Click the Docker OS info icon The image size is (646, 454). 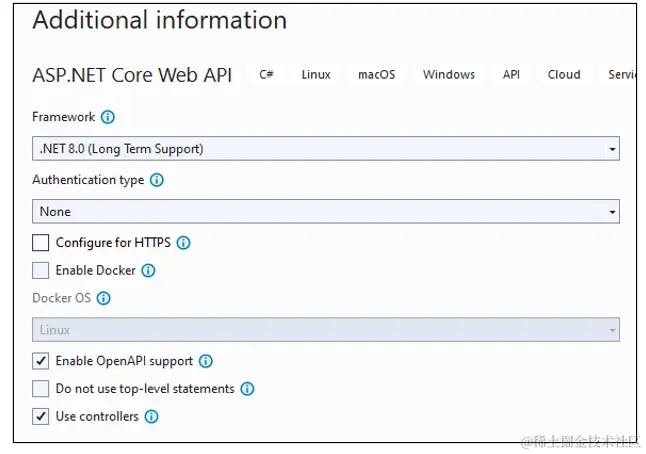[x=103, y=298]
